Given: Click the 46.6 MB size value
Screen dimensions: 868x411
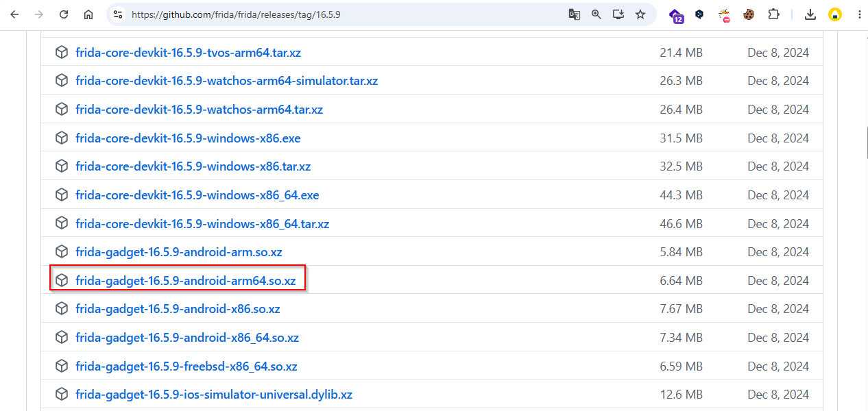Looking at the screenshot, I should (x=681, y=224).
